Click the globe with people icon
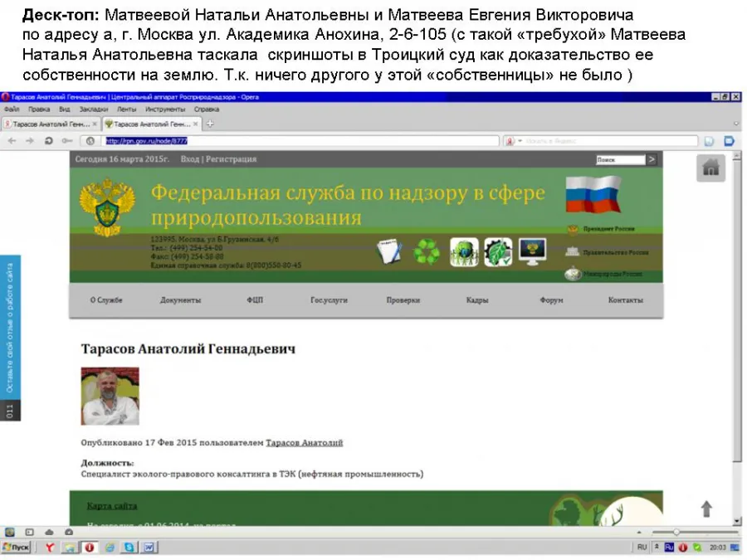 coord(464,252)
